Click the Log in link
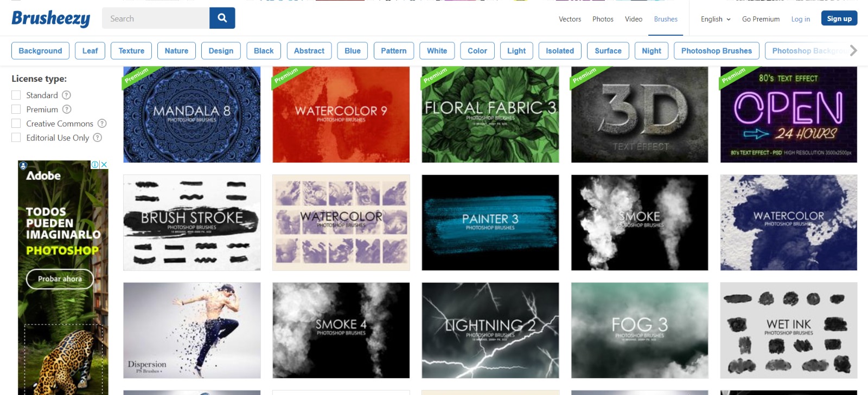This screenshot has height=395, width=868. pyautogui.click(x=800, y=19)
